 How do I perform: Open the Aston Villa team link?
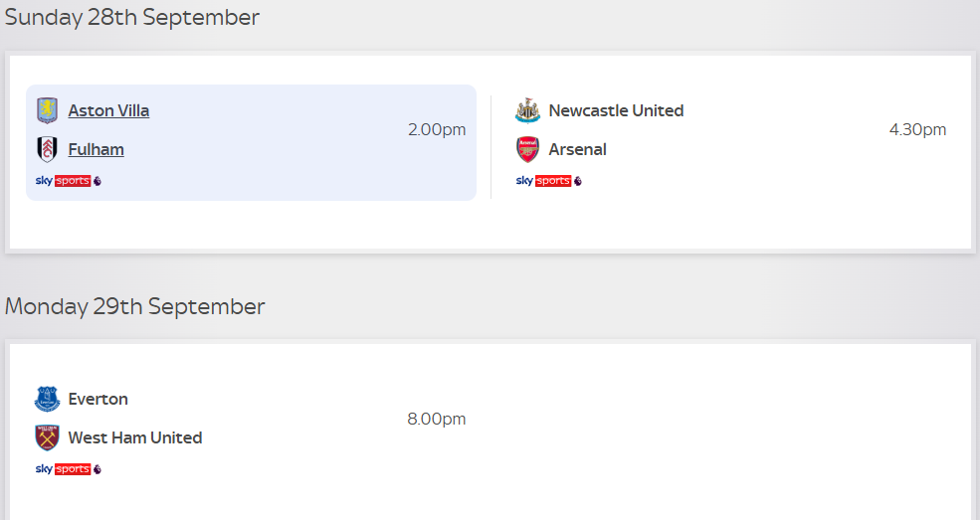coord(108,110)
